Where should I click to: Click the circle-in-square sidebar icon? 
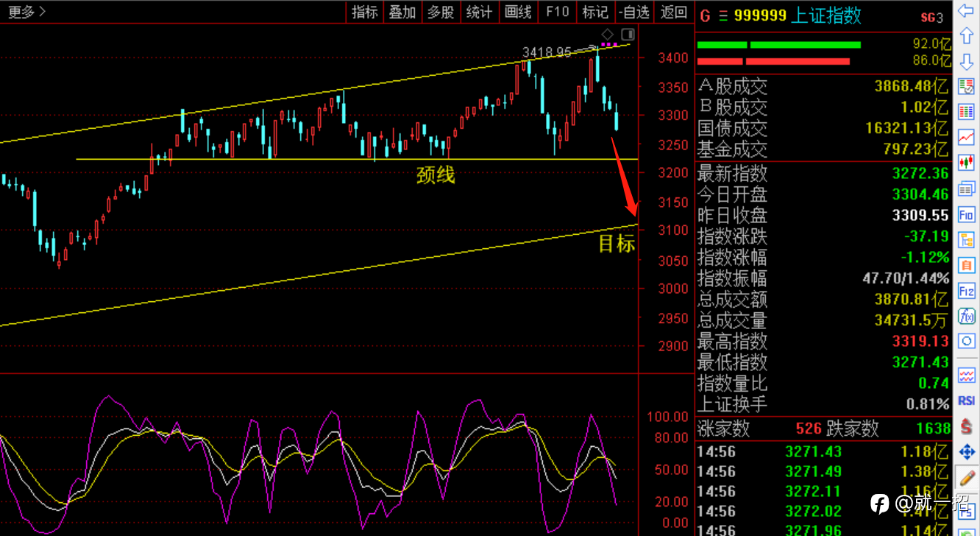(966, 341)
